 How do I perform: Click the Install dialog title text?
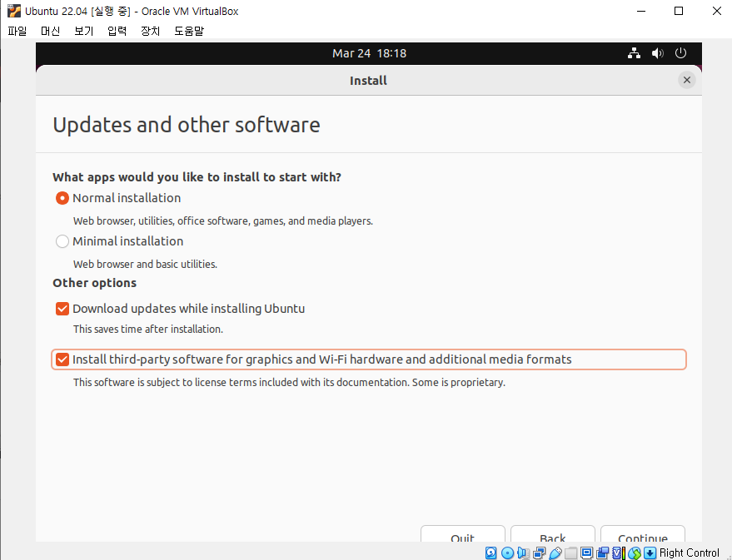click(368, 81)
